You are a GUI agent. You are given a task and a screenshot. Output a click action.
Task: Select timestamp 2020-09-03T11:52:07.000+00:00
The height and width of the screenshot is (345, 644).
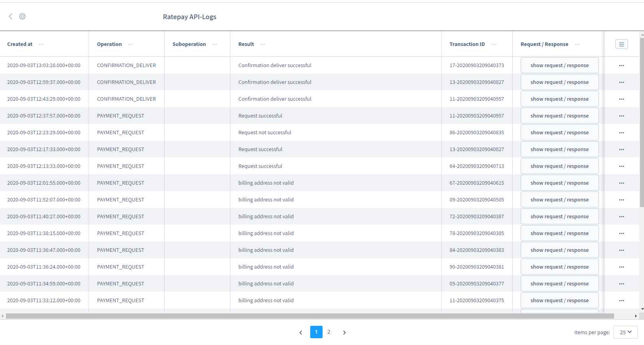tap(44, 199)
